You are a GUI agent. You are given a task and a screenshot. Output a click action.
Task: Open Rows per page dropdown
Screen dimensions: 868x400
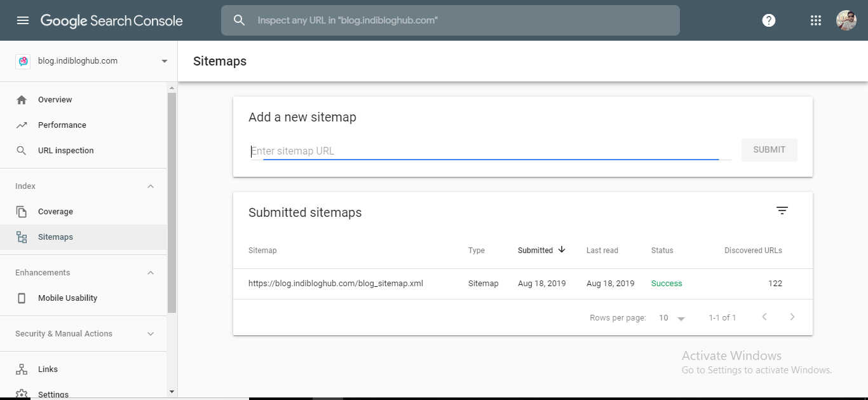point(672,318)
